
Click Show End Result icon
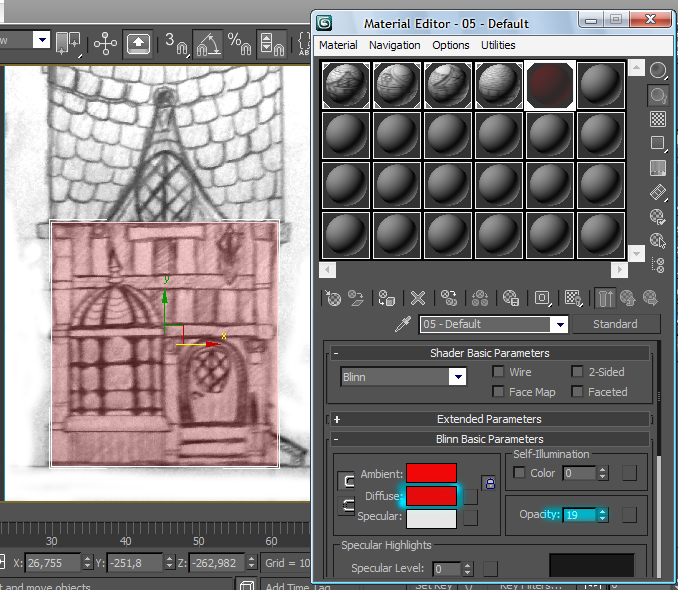(605, 298)
